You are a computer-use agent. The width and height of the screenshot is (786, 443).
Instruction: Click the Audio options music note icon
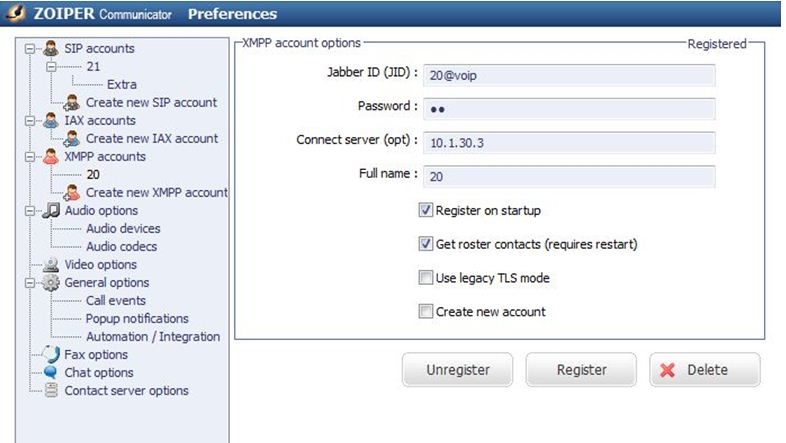pos(51,210)
